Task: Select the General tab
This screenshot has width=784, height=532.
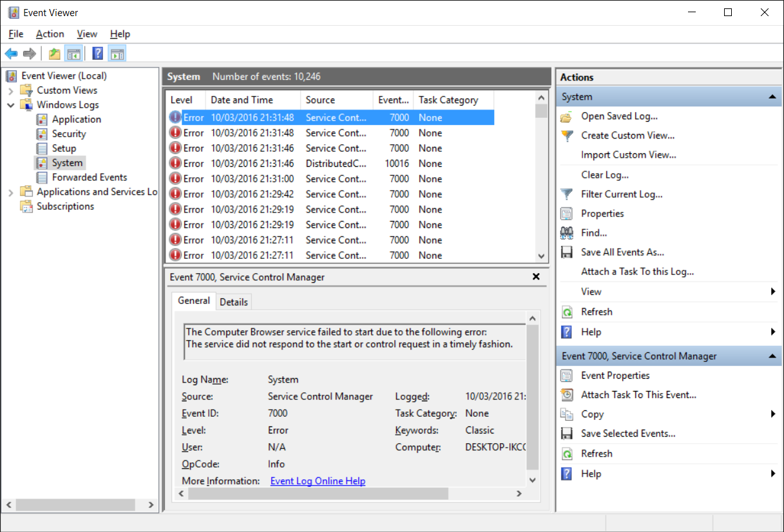Action: [x=194, y=300]
